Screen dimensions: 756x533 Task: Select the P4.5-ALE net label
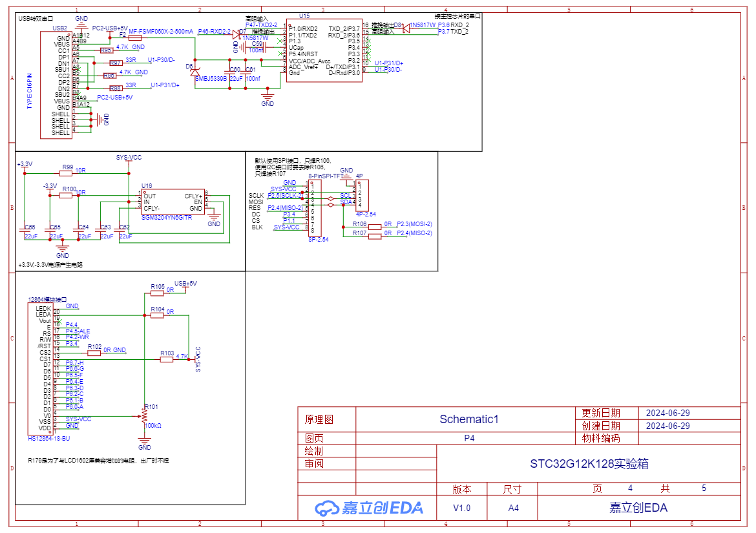tap(78, 331)
